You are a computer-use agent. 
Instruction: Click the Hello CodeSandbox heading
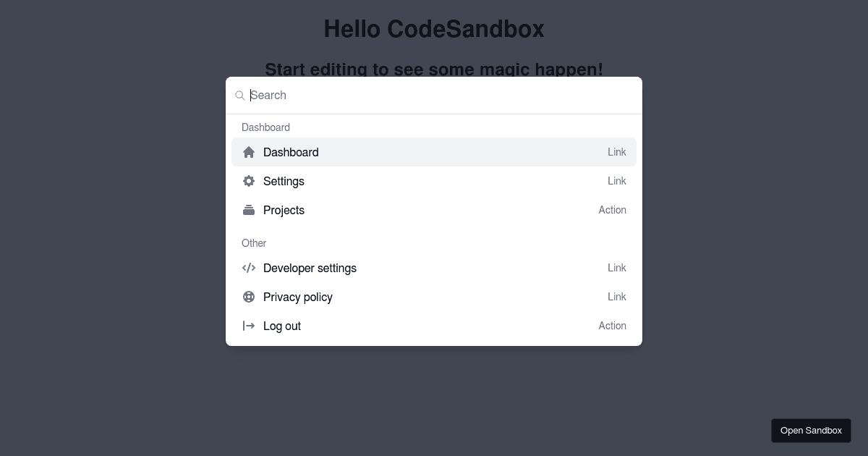point(434,29)
